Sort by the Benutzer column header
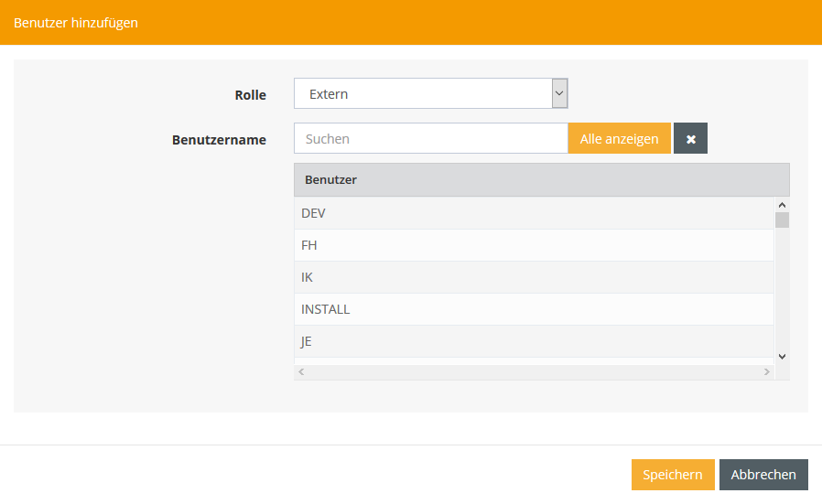 coord(330,179)
